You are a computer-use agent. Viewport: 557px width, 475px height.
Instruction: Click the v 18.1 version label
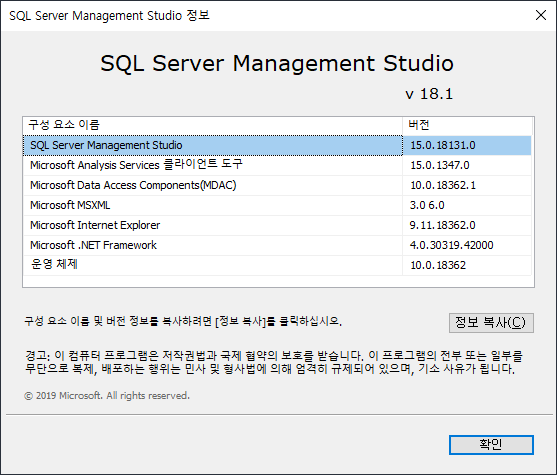click(429, 94)
